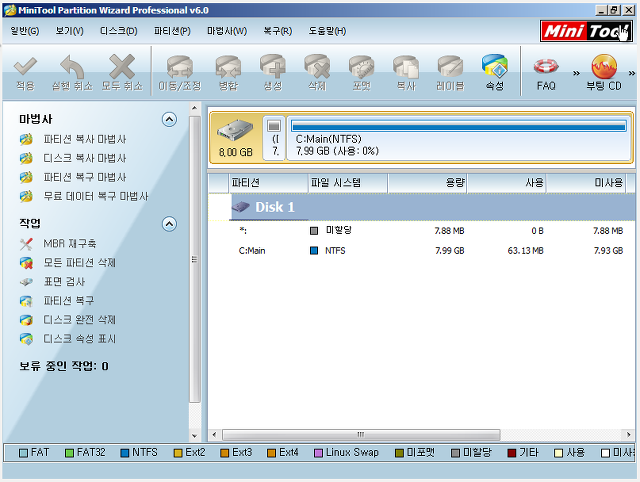This screenshot has width=640, height=482.
Task: Expand toolbar overflow chevron after 부팅 CD
Action: click(632, 73)
